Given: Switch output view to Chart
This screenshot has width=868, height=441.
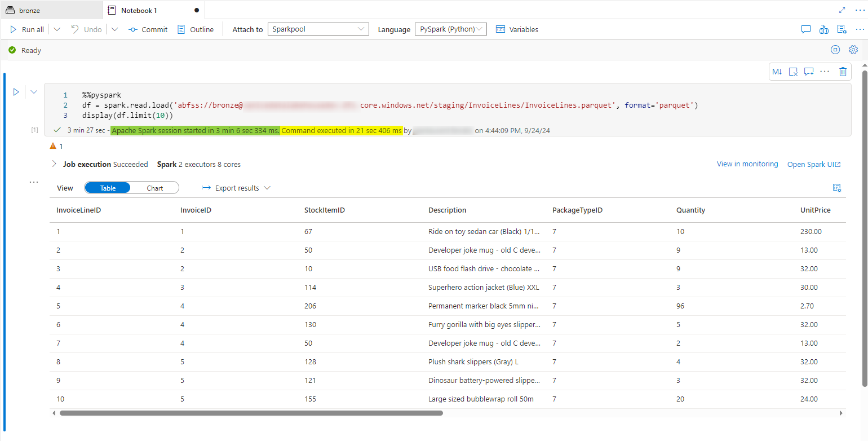Looking at the screenshot, I should (x=155, y=188).
